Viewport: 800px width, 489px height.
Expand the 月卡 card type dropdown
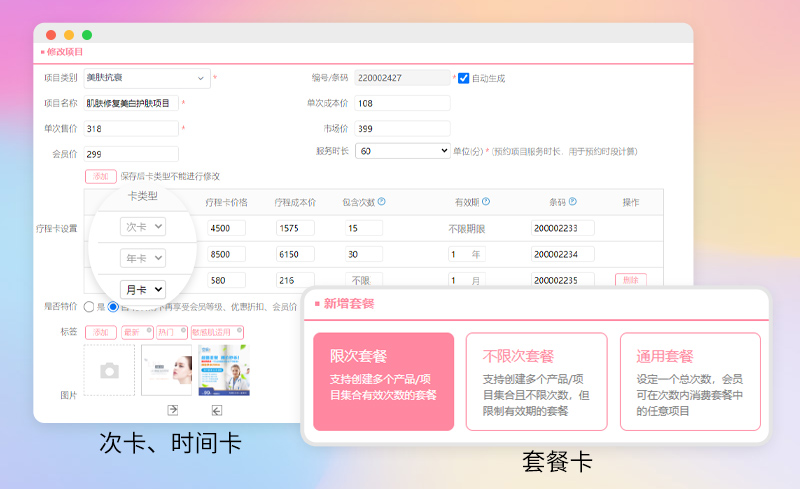(144, 290)
